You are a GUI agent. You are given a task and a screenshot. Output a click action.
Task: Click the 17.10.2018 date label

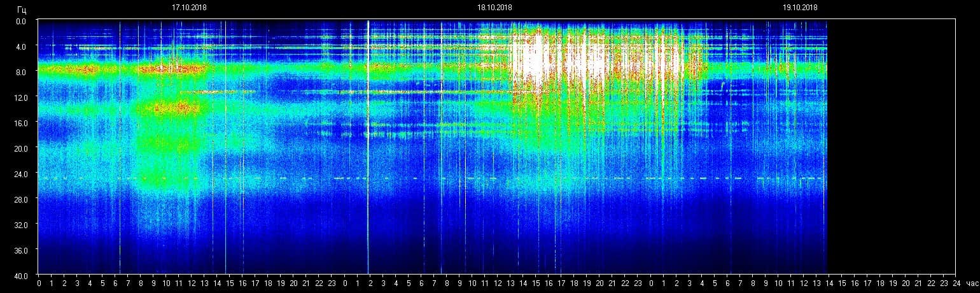[x=188, y=8]
